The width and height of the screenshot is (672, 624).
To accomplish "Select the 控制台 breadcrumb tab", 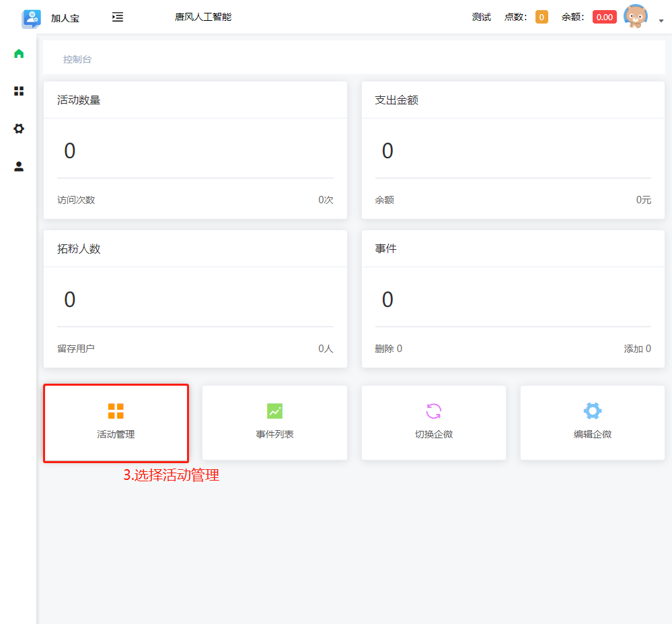I will coord(77,59).
